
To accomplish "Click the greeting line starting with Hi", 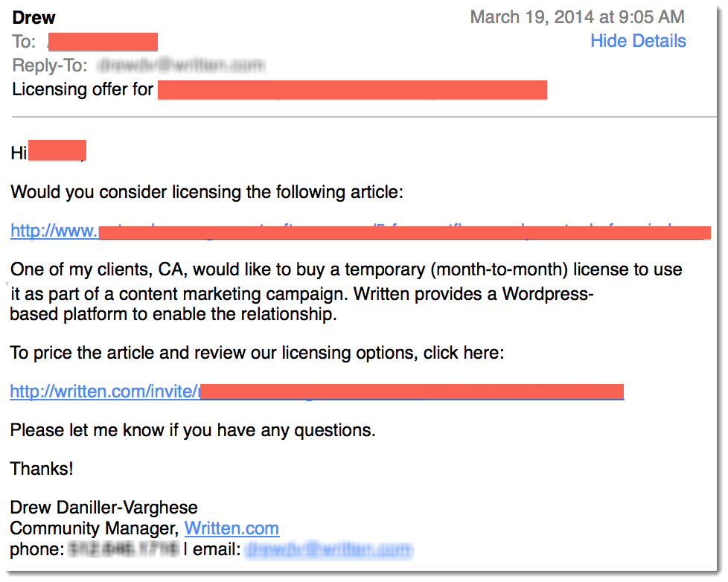I will click(48, 152).
